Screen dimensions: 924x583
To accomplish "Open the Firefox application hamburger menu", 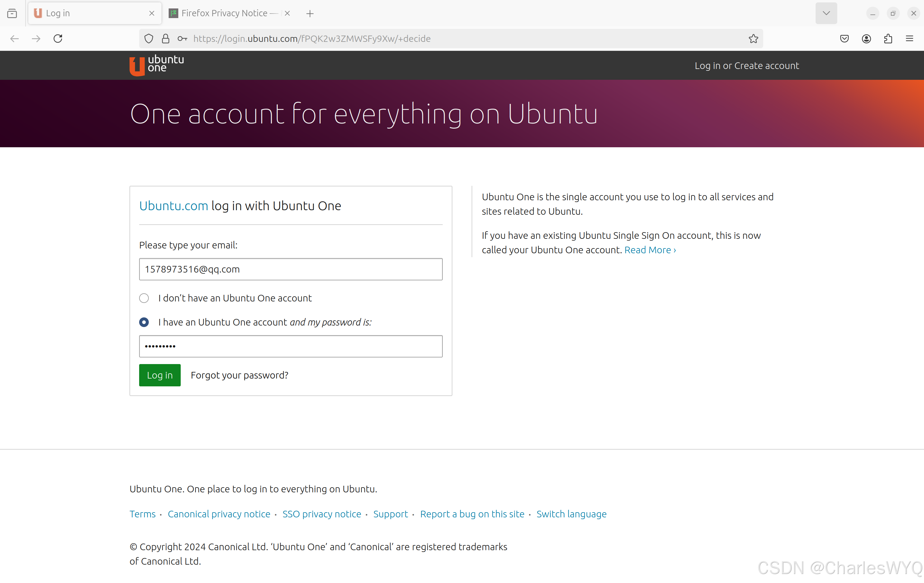I will point(910,38).
